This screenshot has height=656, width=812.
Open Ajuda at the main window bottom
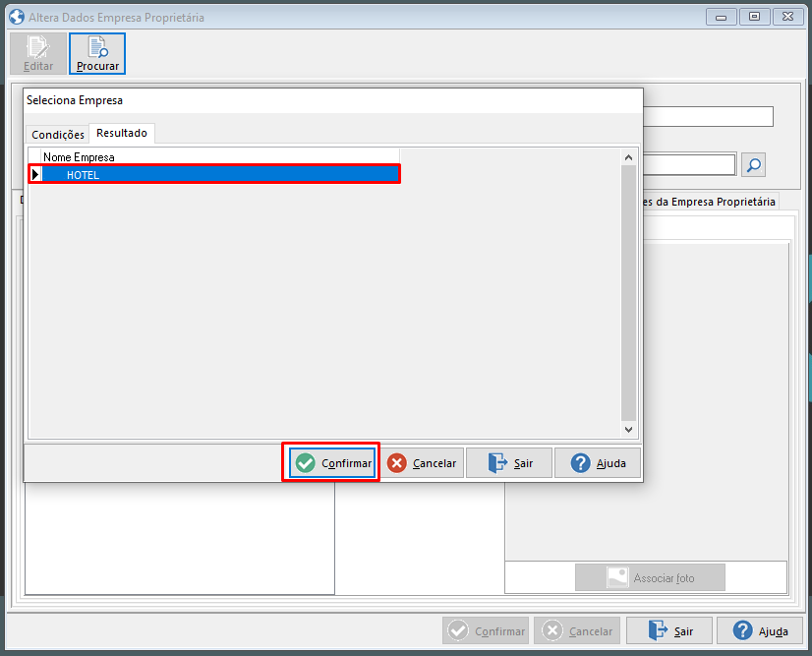tap(760, 630)
